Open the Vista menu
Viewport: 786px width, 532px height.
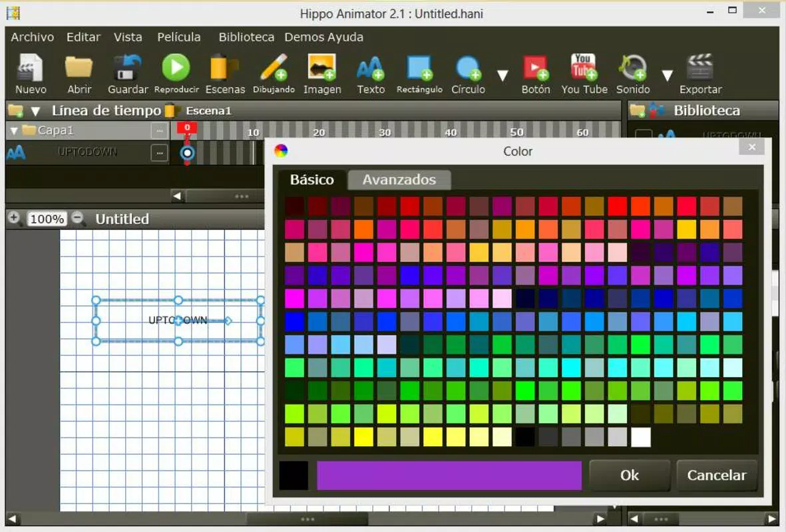click(128, 37)
